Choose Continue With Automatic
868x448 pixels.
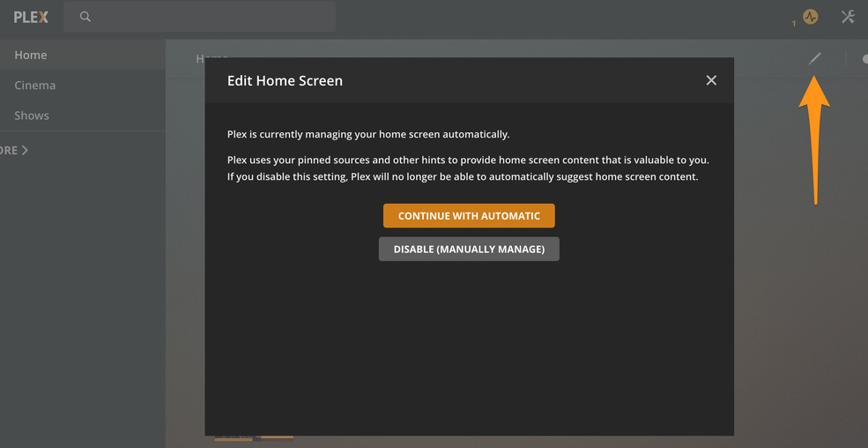click(469, 216)
